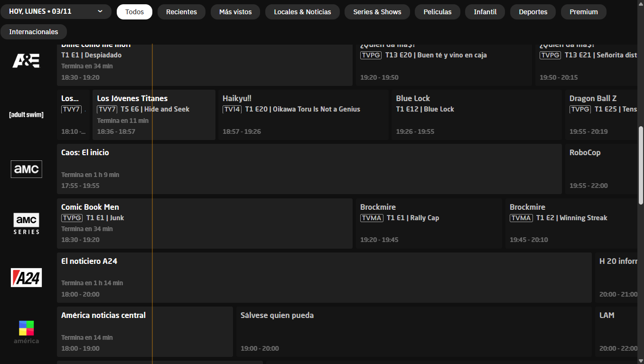Select the América channel logo
The width and height of the screenshot is (644, 364).
(26, 332)
